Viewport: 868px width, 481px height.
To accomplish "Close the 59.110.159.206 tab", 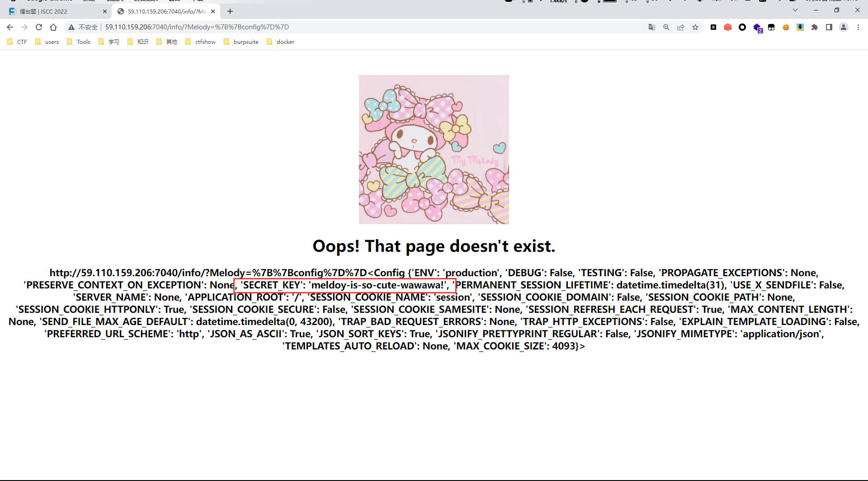I will (213, 11).
